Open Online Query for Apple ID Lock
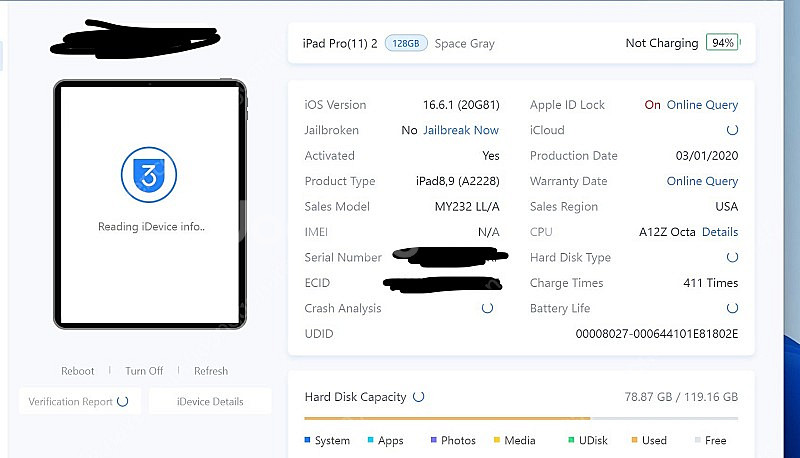 tap(702, 105)
